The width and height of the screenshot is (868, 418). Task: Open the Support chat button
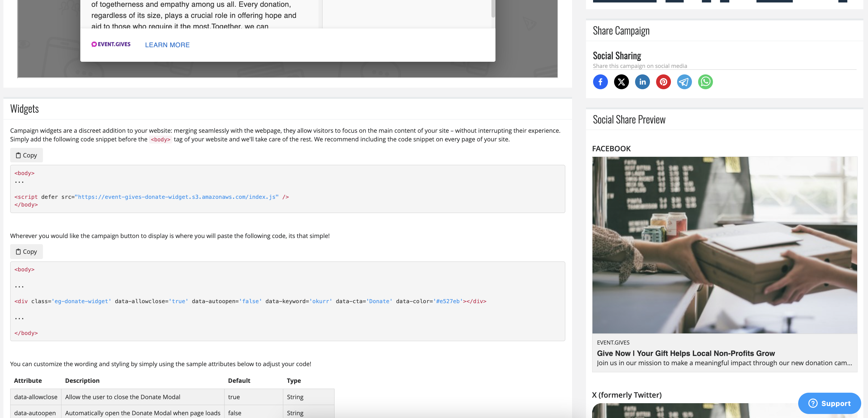pyautogui.click(x=829, y=403)
